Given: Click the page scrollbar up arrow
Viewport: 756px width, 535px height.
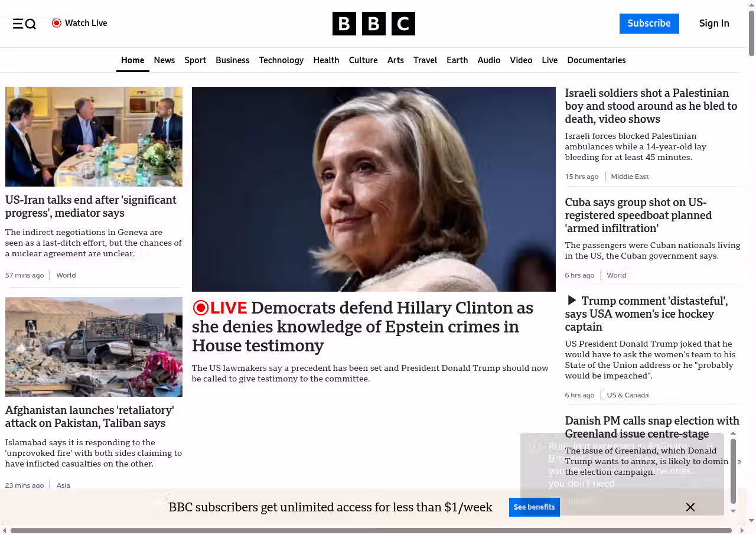Looking at the screenshot, I should click(x=751, y=5).
